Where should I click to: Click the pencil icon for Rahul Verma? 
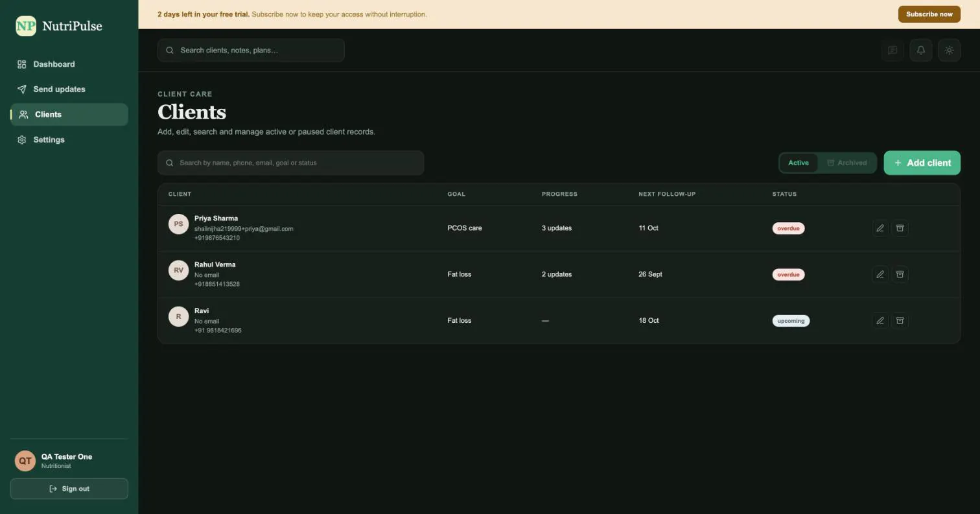[x=880, y=274]
